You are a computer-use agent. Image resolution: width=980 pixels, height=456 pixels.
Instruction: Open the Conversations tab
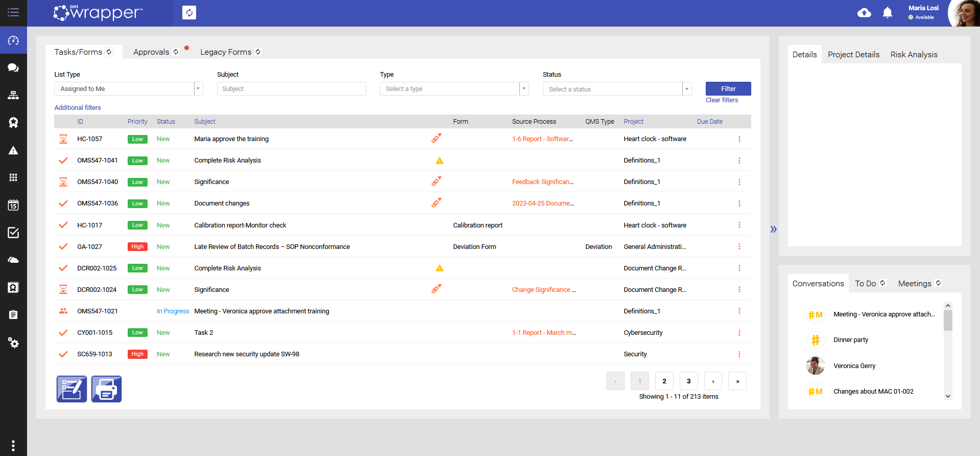(x=818, y=284)
